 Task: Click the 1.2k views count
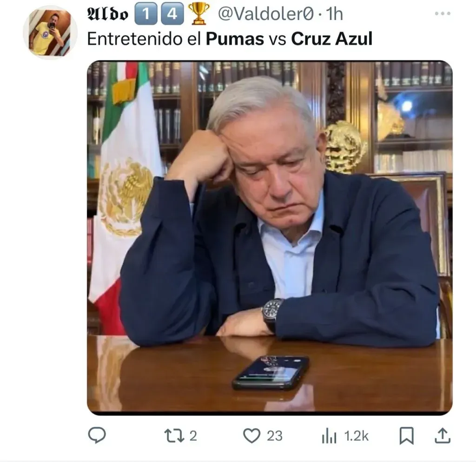357,436
